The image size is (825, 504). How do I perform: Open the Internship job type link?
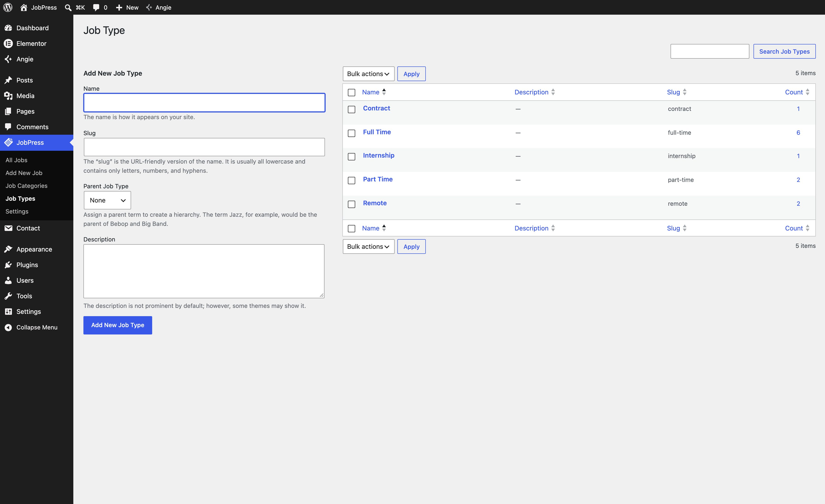click(379, 155)
